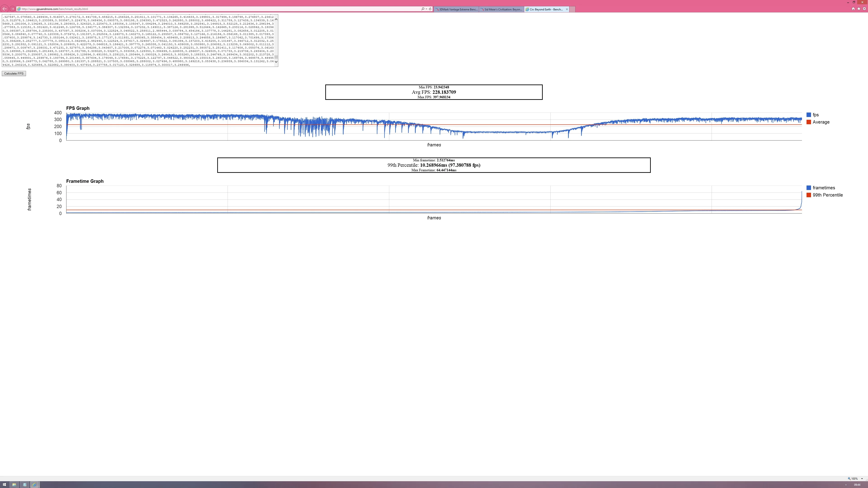Open the Windows Start button
This screenshot has height=488, width=868.
4,485
